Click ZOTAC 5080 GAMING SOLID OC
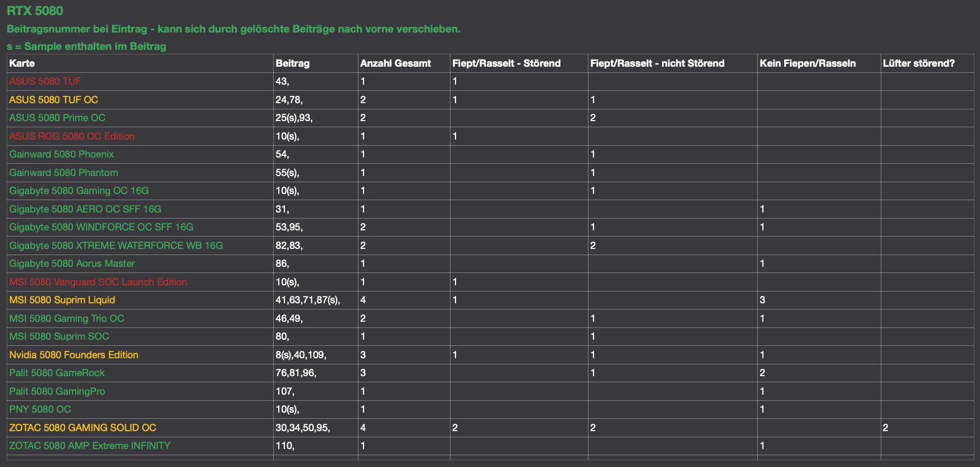 [x=82, y=428]
